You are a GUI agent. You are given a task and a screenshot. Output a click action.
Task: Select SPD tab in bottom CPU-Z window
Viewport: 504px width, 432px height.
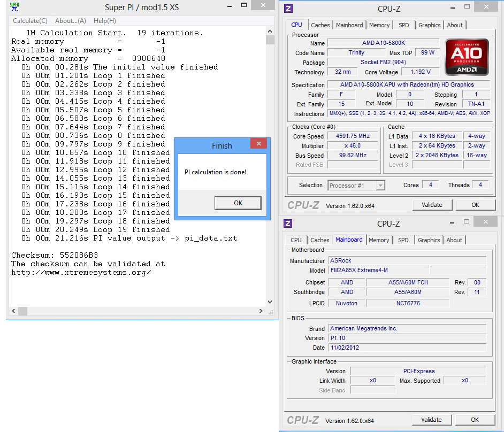[403, 240]
